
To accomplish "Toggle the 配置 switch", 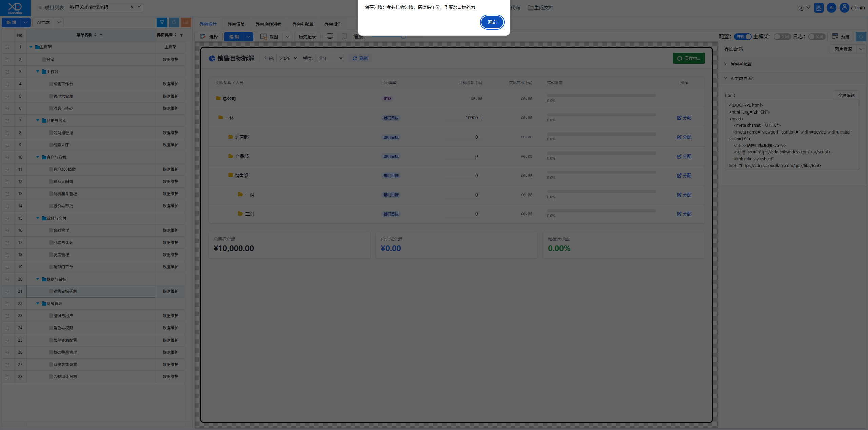I will [x=743, y=37].
